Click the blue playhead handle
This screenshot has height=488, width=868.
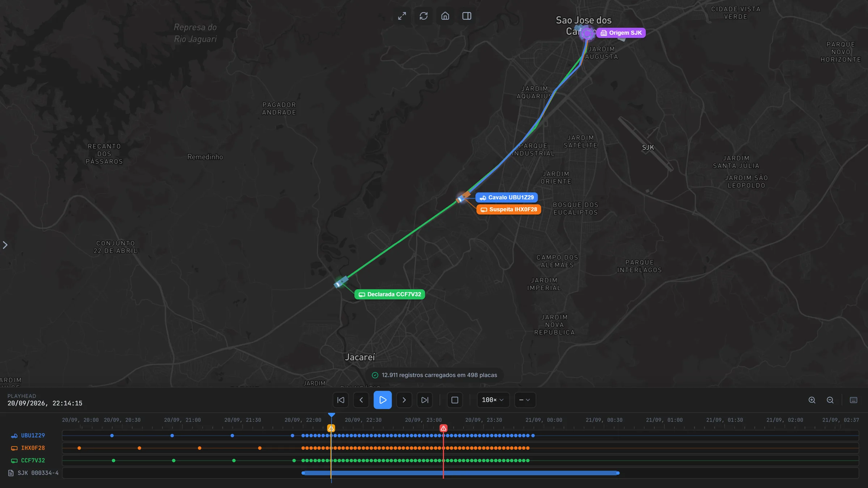tap(331, 415)
